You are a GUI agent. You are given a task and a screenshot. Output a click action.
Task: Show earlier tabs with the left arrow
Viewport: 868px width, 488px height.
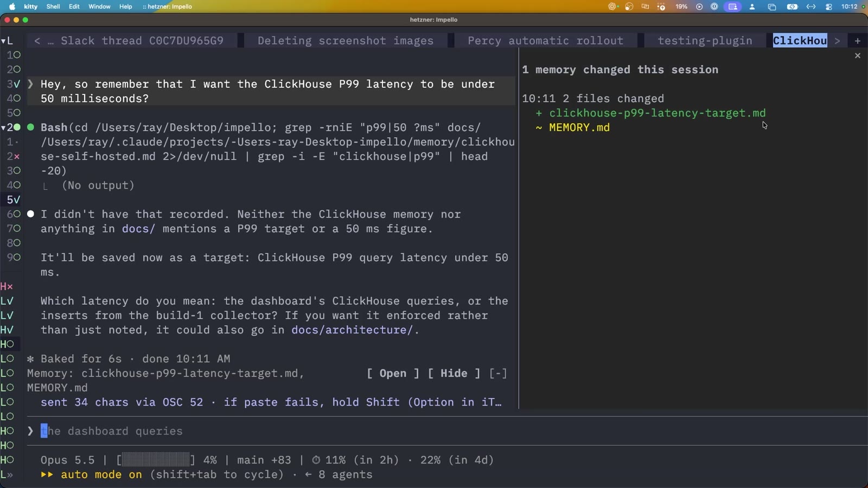click(37, 41)
